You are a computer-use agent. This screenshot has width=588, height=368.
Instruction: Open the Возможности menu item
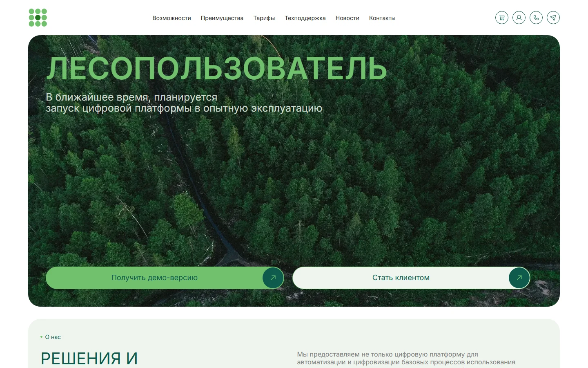click(171, 18)
